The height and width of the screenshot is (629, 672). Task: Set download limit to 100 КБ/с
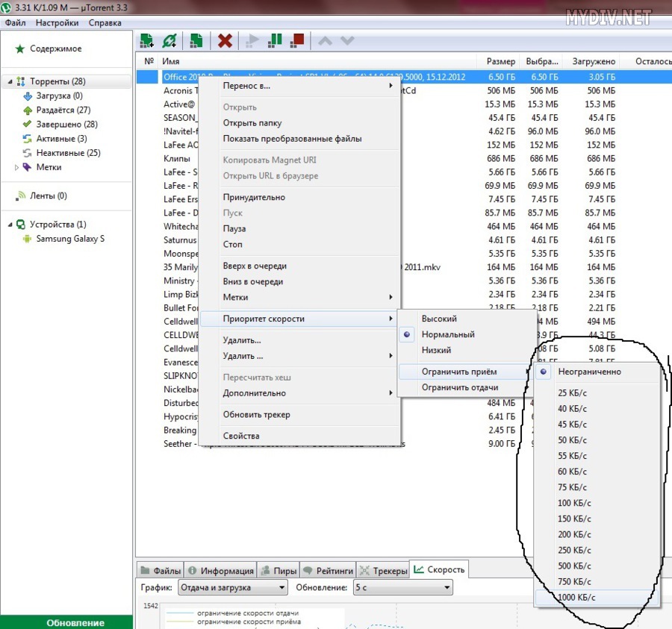tap(597, 503)
